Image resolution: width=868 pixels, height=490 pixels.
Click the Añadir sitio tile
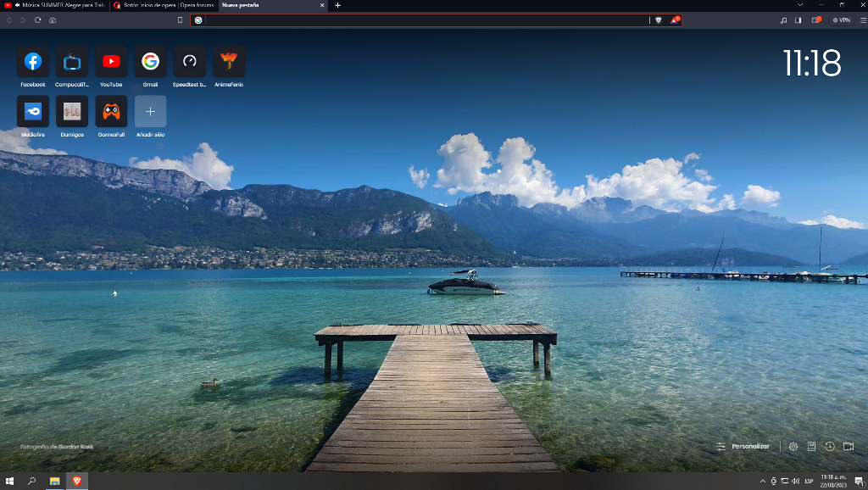[150, 111]
